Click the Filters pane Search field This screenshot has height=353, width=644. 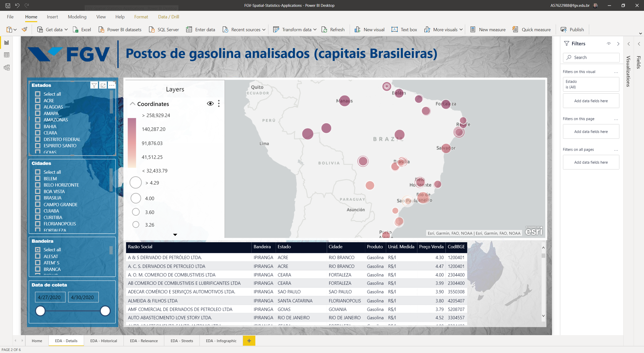point(591,57)
